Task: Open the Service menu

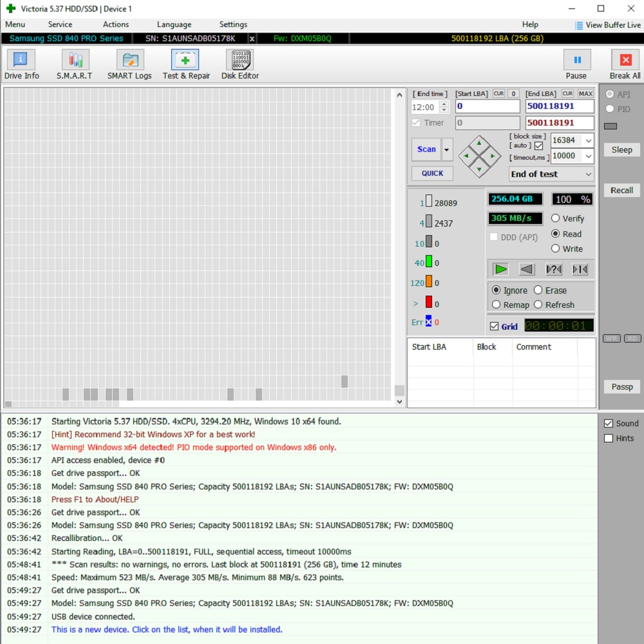Action: [60, 24]
